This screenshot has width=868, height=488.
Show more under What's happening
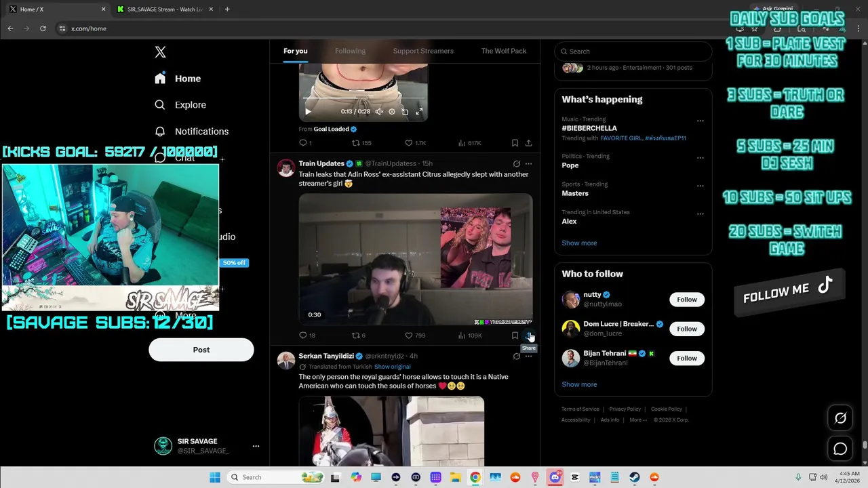tap(579, 243)
